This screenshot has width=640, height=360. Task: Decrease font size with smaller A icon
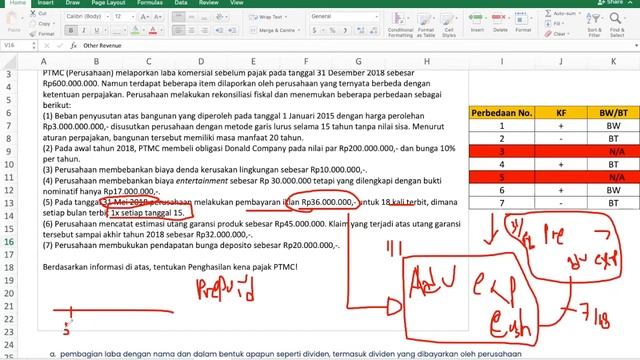pos(158,17)
